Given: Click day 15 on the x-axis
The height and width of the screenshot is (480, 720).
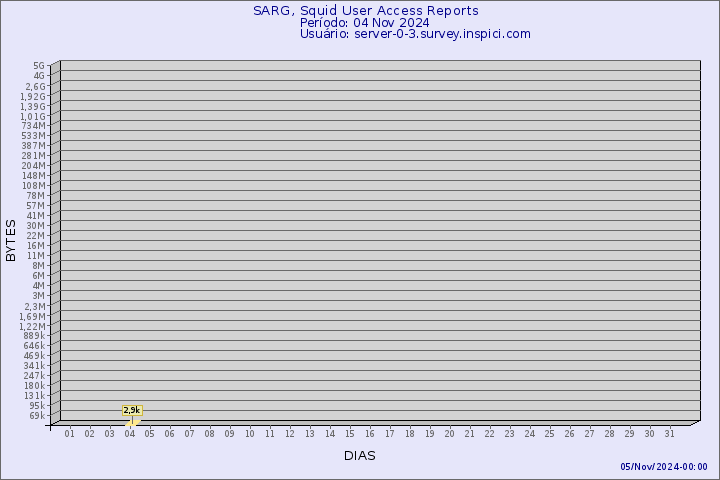Looking at the screenshot, I should 350,434.
